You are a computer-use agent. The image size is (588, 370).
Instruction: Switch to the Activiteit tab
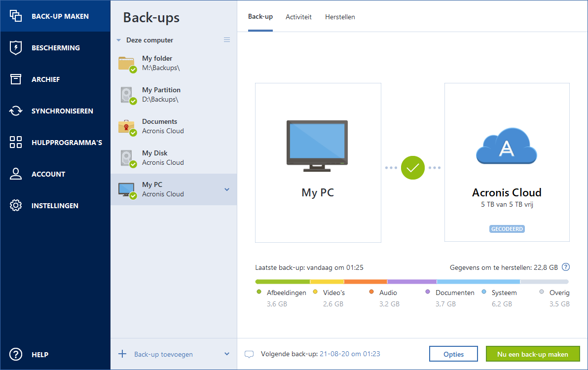[x=298, y=17]
